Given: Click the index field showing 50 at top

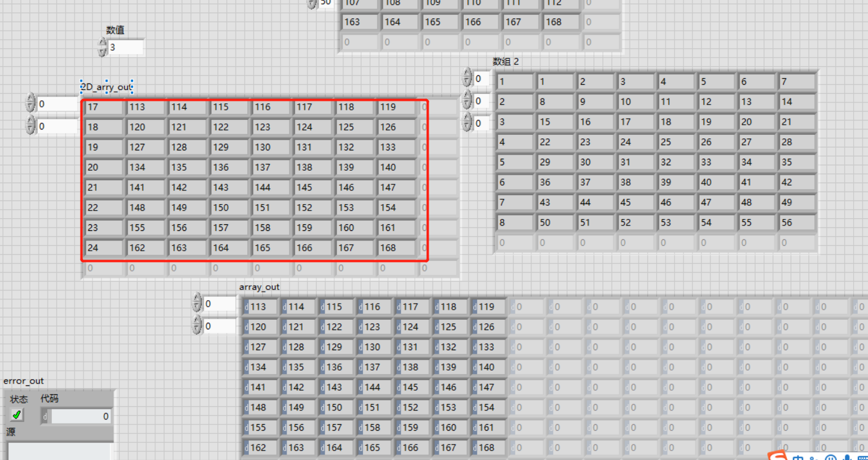Looking at the screenshot, I should click(326, 2).
